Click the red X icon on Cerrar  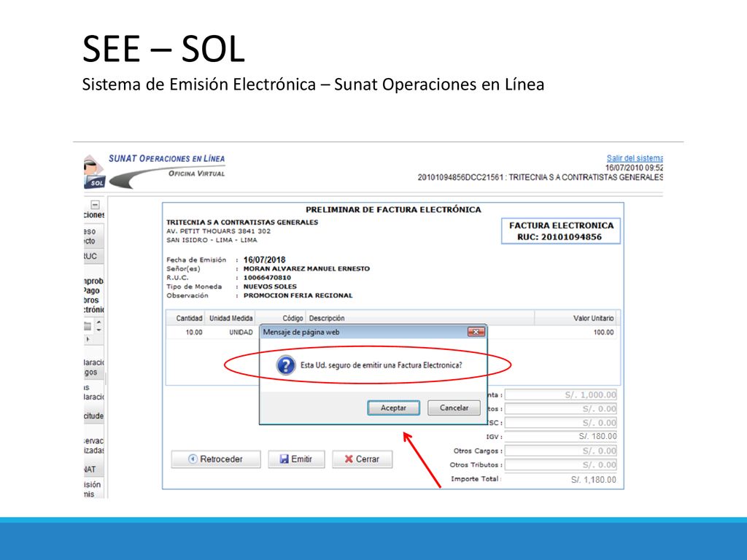click(349, 459)
